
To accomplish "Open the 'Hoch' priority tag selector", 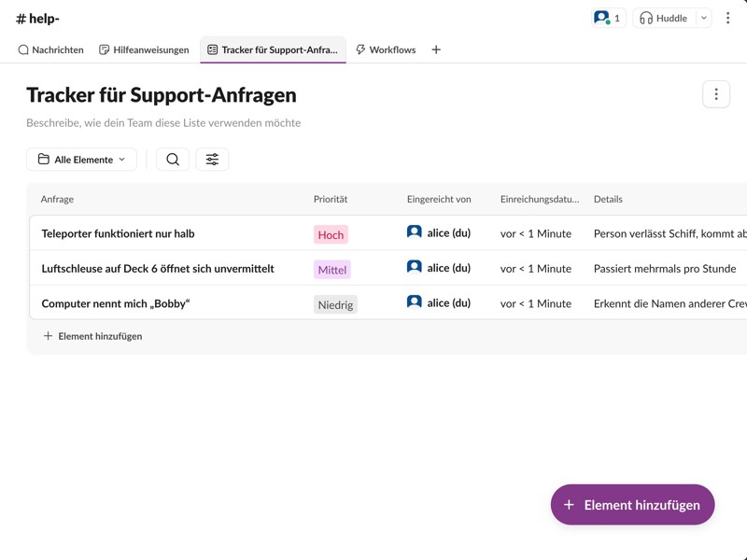I will point(331,234).
